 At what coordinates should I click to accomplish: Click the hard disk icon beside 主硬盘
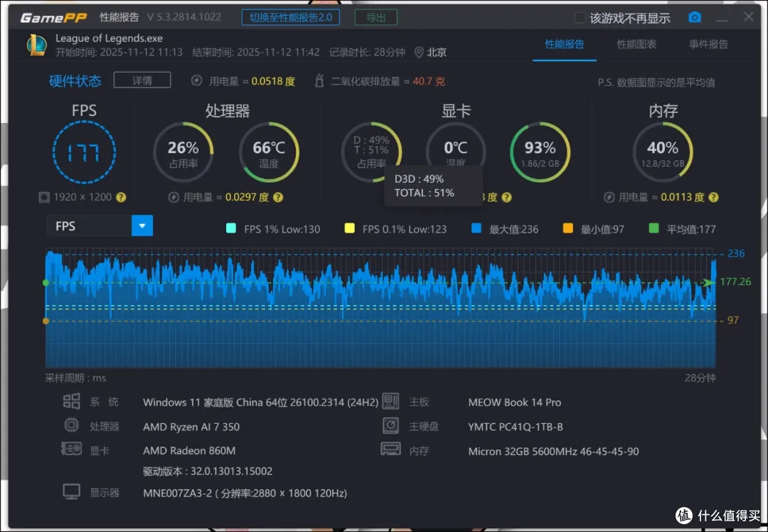pyautogui.click(x=391, y=425)
